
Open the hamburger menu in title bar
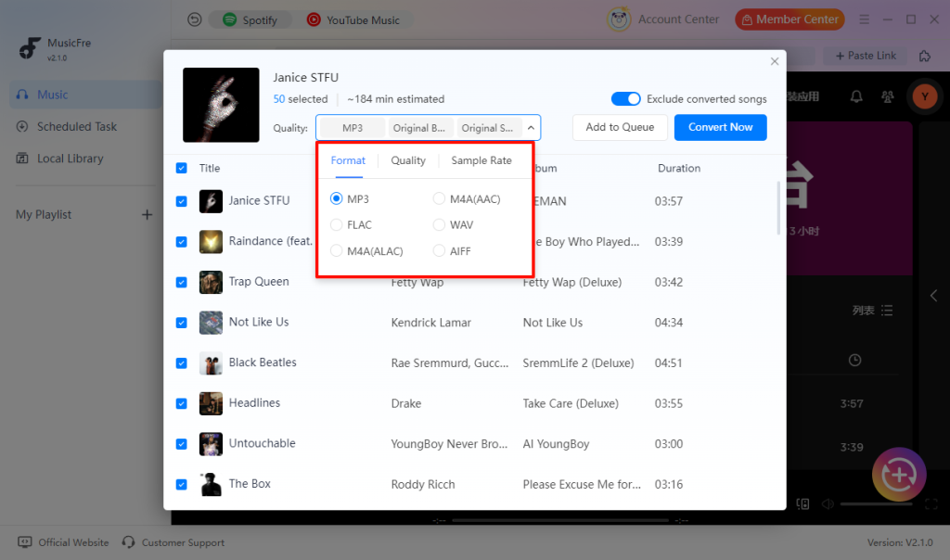tap(864, 19)
